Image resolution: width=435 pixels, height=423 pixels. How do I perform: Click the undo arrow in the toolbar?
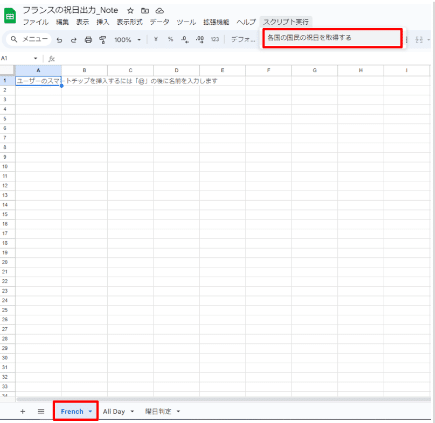tap(59, 40)
